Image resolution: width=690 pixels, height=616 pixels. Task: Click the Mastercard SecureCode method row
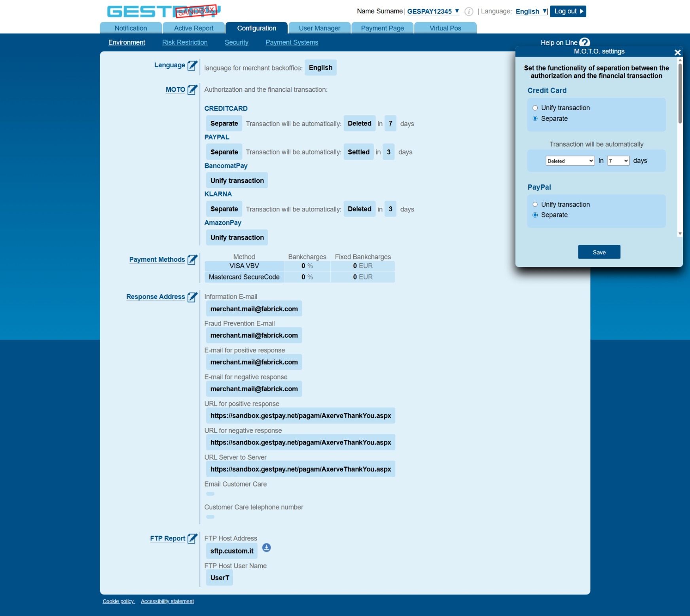click(x=300, y=277)
